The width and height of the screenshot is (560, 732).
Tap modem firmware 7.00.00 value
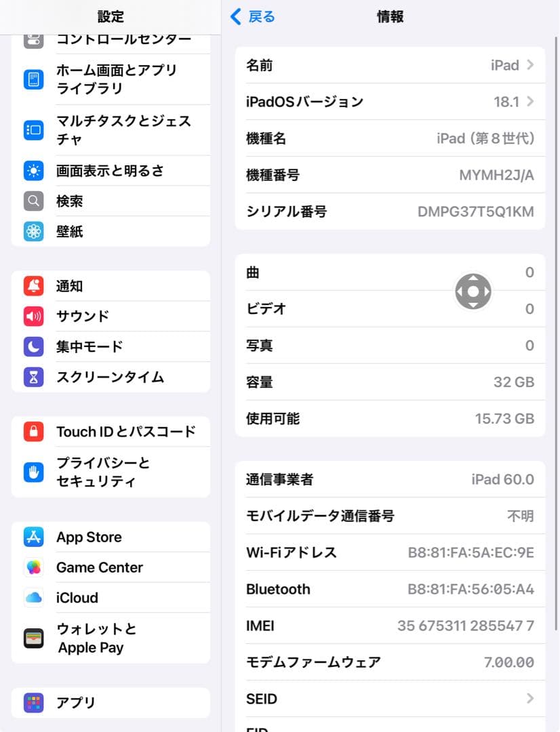click(509, 662)
